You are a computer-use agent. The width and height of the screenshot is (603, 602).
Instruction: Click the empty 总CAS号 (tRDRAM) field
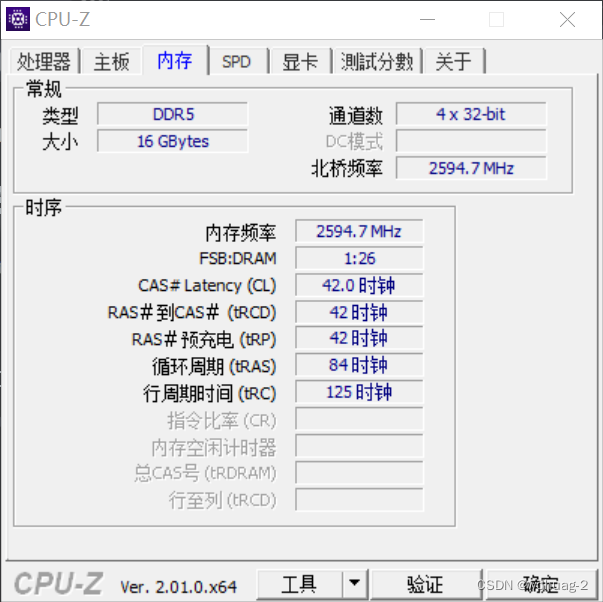(359, 473)
